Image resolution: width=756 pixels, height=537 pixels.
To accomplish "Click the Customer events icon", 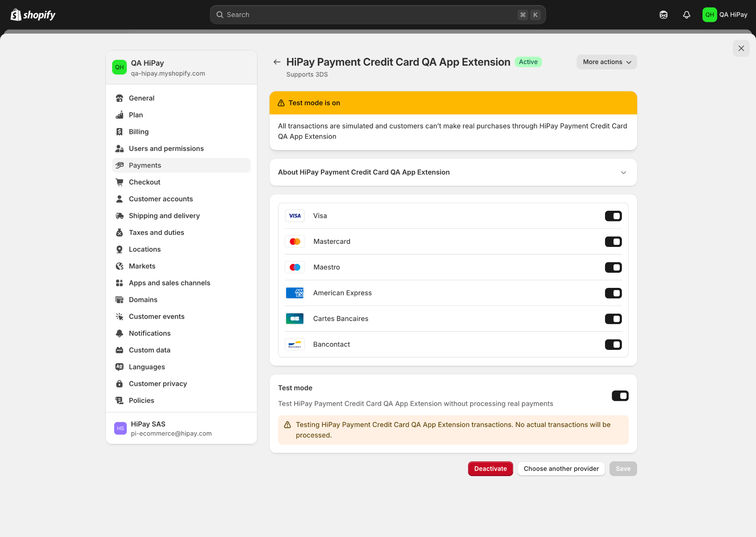I will click(119, 317).
